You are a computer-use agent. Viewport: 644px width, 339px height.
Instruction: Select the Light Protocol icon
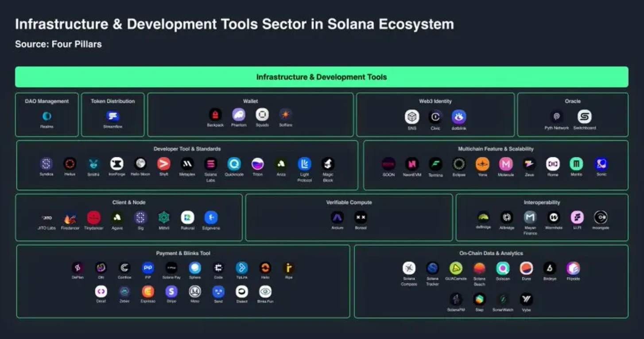304,164
